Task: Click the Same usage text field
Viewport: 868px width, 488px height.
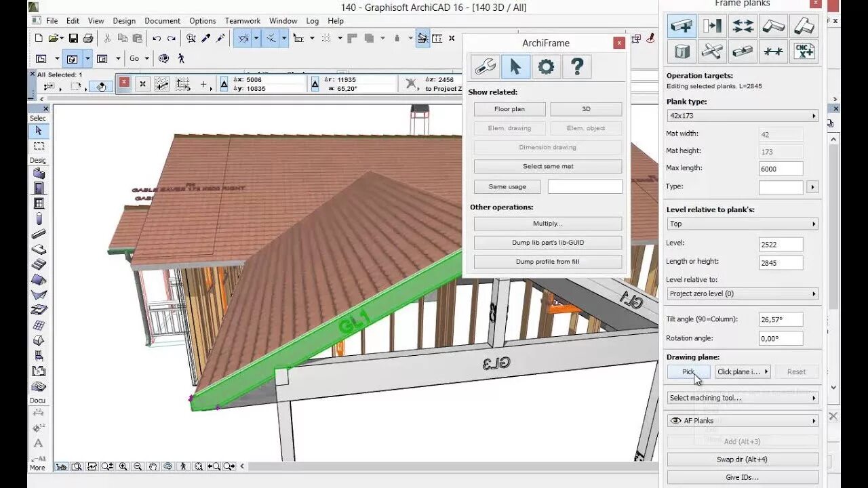Action: click(585, 186)
